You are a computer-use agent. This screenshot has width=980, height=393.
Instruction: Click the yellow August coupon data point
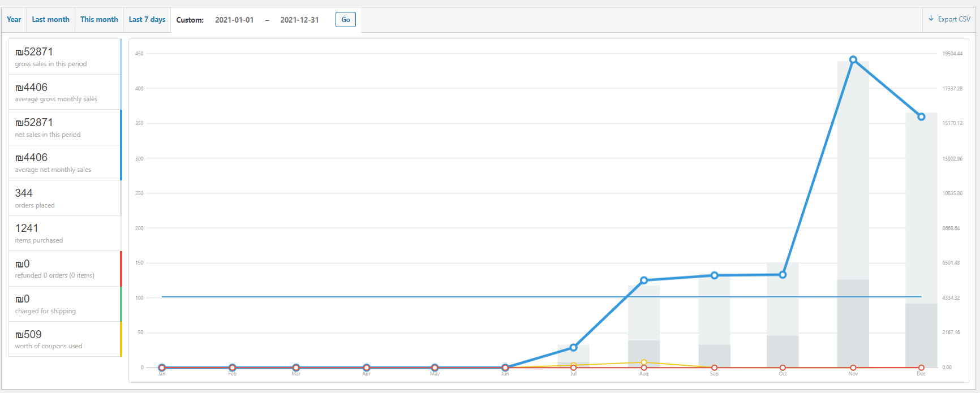(x=644, y=362)
